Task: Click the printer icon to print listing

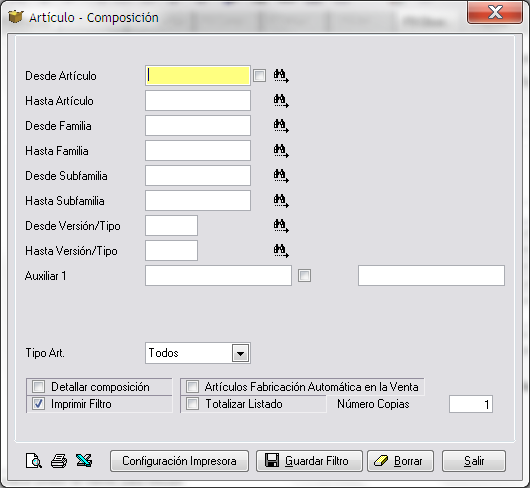Action: pos(59,461)
